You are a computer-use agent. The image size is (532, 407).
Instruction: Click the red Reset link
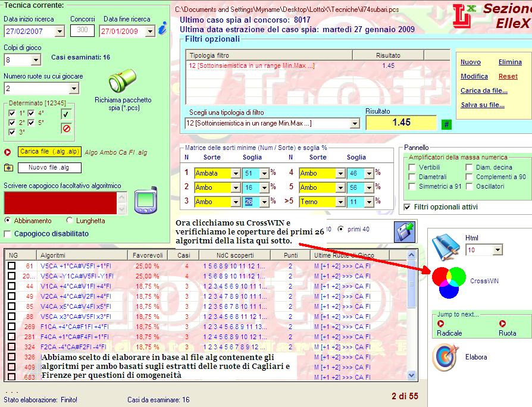[x=508, y=76]
